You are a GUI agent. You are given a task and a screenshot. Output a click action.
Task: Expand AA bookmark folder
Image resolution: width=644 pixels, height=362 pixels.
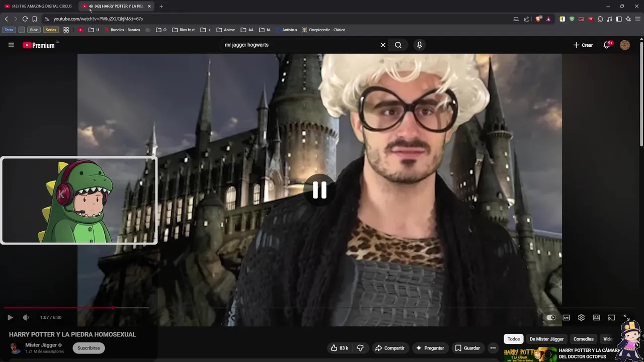(247, 30)
